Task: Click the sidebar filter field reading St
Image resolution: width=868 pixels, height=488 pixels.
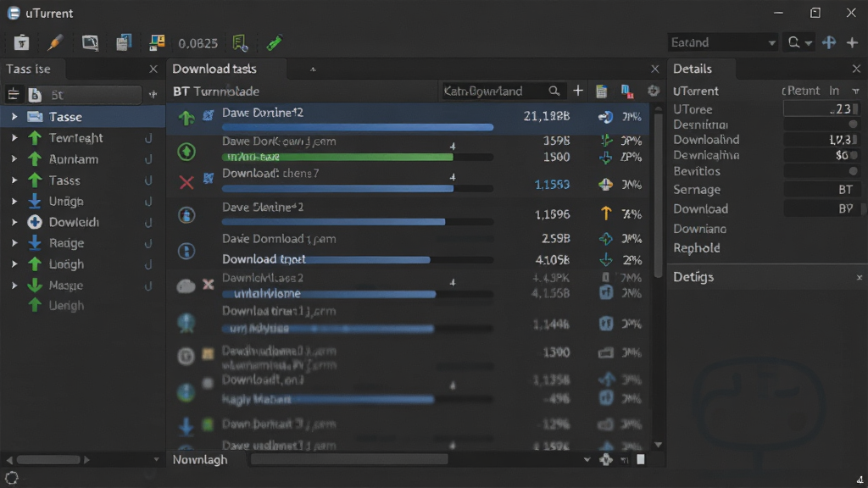Action: pyautogui.click(x=93, y=95)
